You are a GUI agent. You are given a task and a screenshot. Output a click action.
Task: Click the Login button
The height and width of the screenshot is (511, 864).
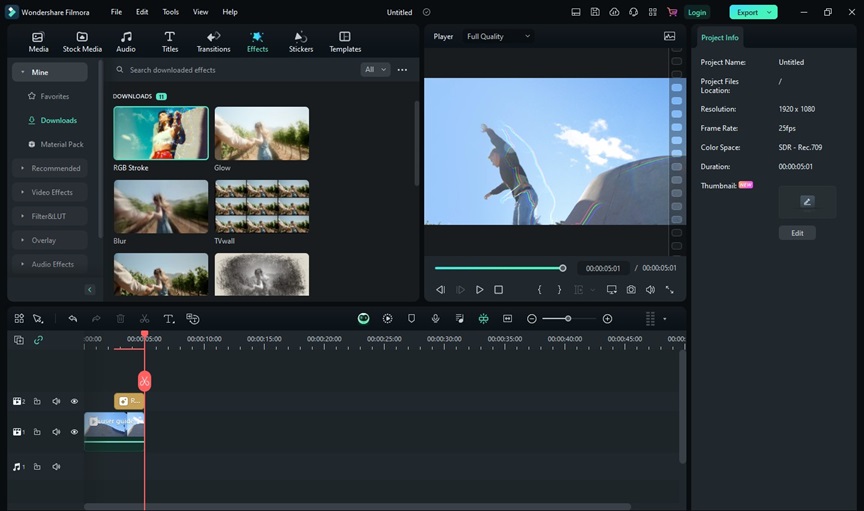tap(697, 12)
